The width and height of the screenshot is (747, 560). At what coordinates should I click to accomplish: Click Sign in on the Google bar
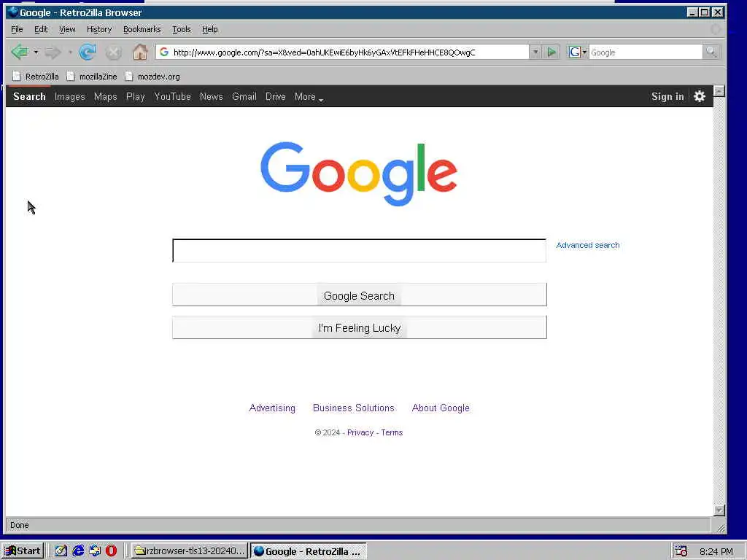[667, 96]
